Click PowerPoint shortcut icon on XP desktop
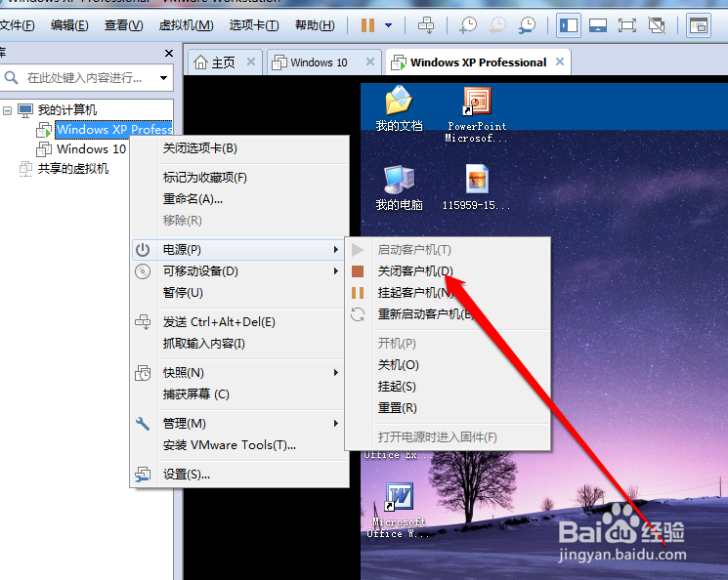 pos(477,114)
